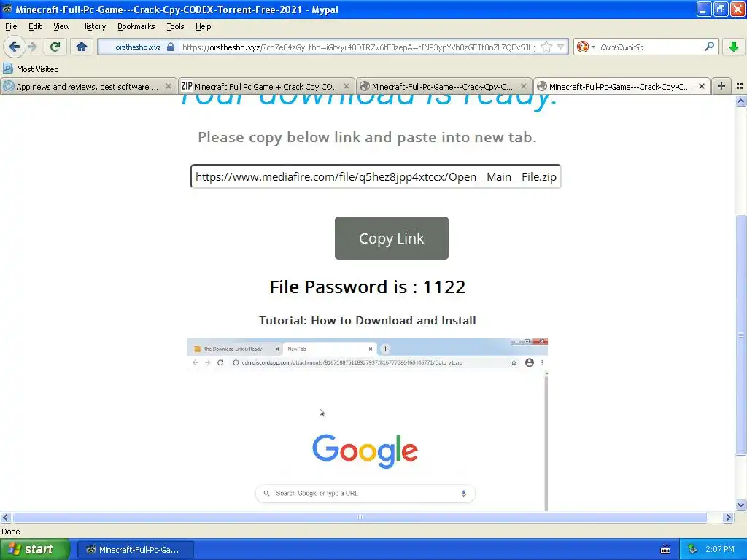747x560 pixels.
Task: Click the keyboard tray icon
Action: (665, 550)
